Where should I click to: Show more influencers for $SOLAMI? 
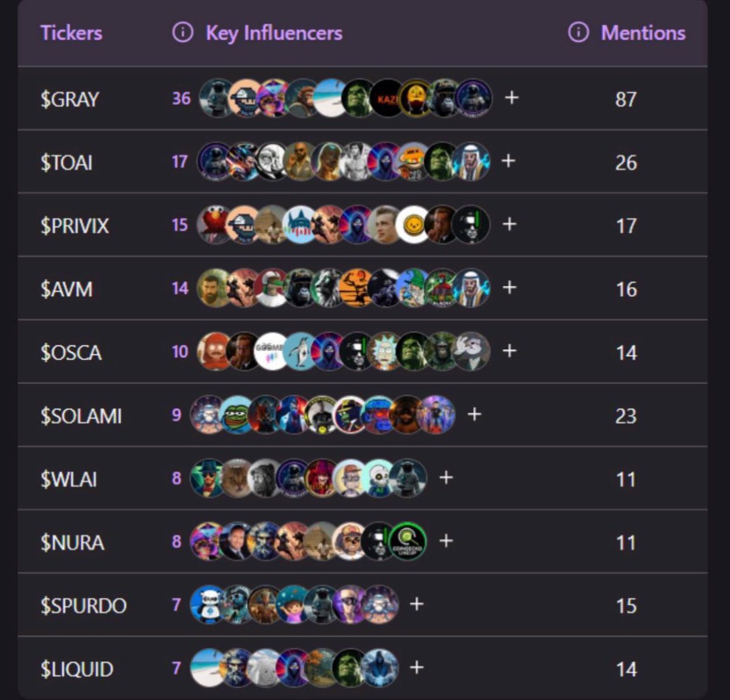[x=474, y=415]
